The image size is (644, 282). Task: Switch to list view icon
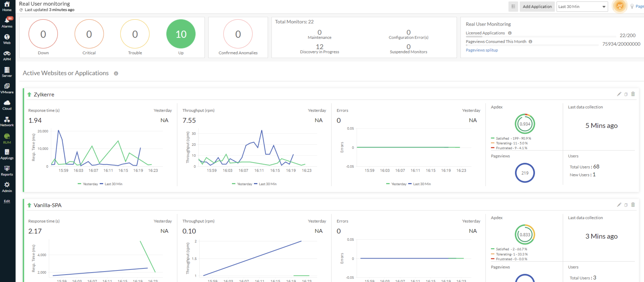pos(513,6)
